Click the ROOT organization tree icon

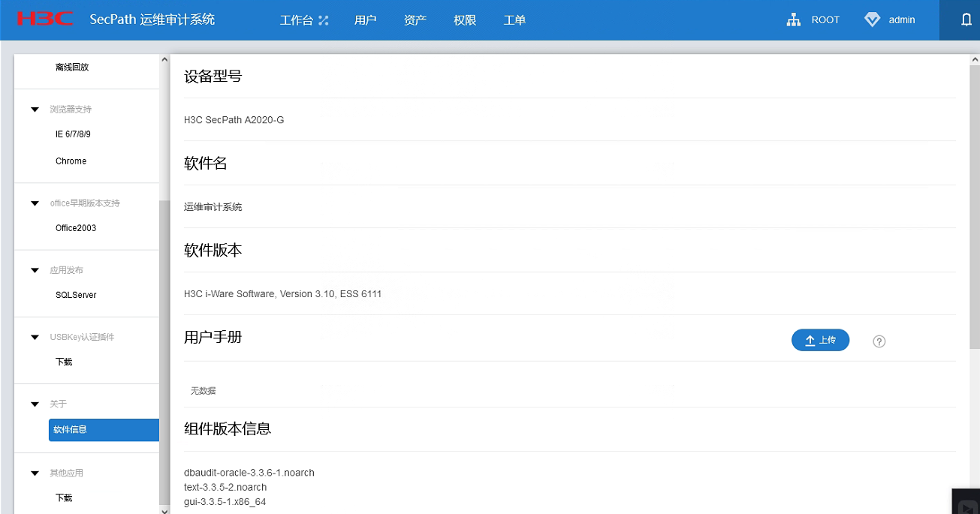(793, 20)
